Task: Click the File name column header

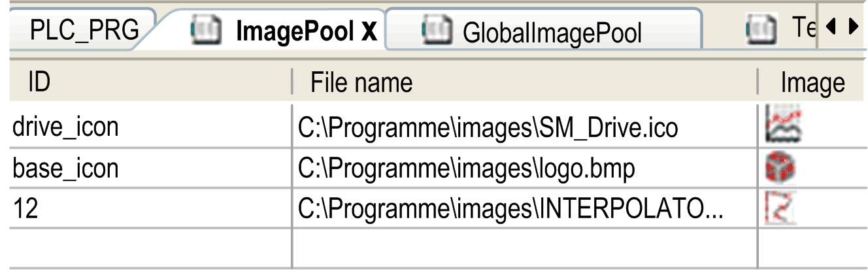Action: [361, 83]
